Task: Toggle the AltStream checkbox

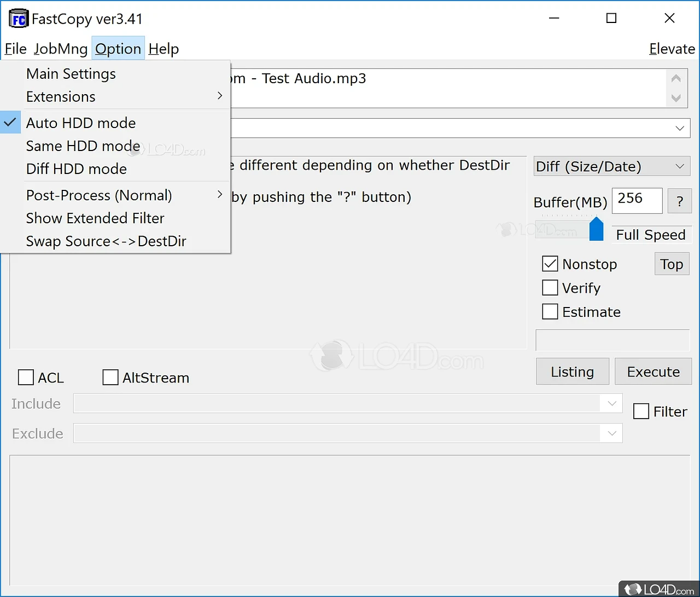Action: (x=110, y=378)
